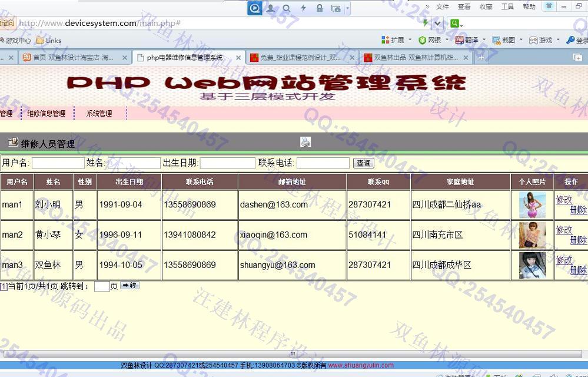Click 修改 for the man1 row
The width and height of the screenshot is (588, 377).
click(x=564, y=200)
